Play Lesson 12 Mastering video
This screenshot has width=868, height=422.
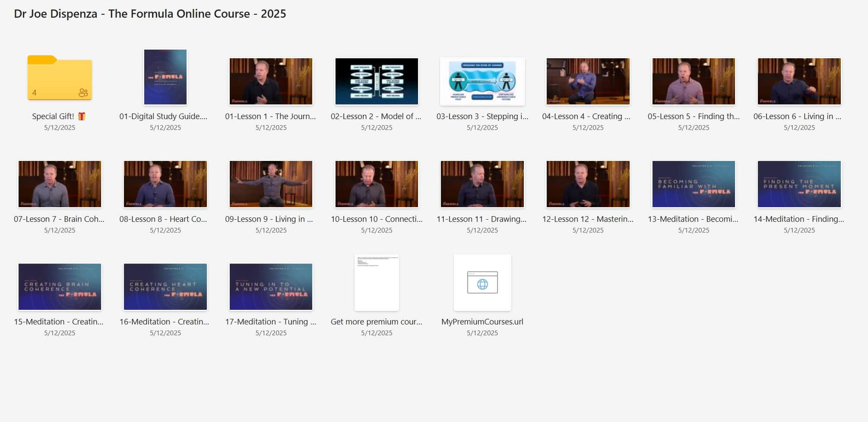[588, 184]
